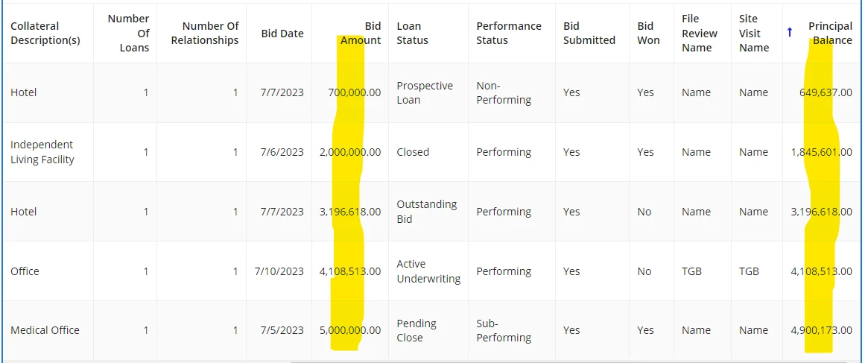Click the Number Of Relationships header
The height and width of the screenshot is (363, 868).
coord(205,34)
